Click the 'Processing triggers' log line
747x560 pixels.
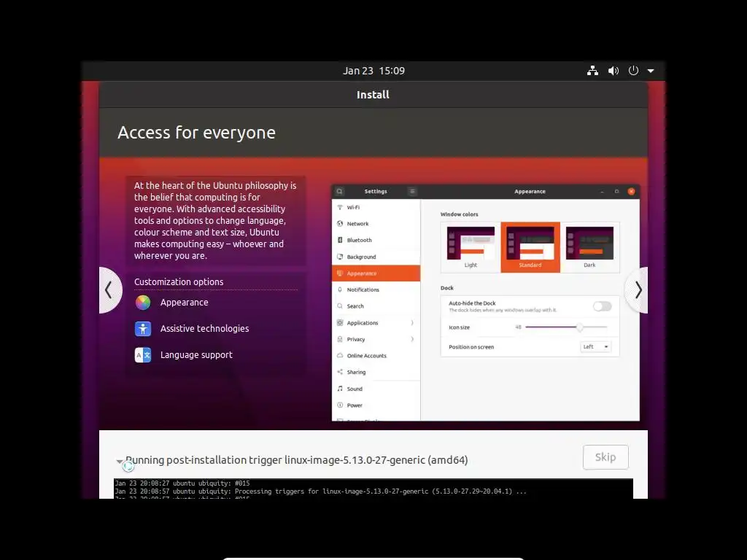pos(321,491)
